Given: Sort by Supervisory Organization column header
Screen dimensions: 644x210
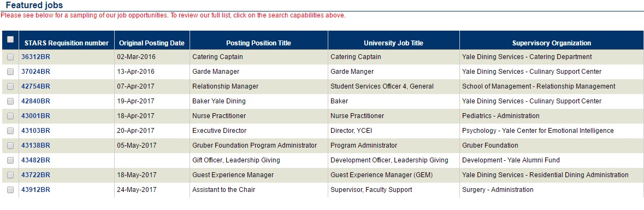Looking at the screenshot, I should pos(552,43).
